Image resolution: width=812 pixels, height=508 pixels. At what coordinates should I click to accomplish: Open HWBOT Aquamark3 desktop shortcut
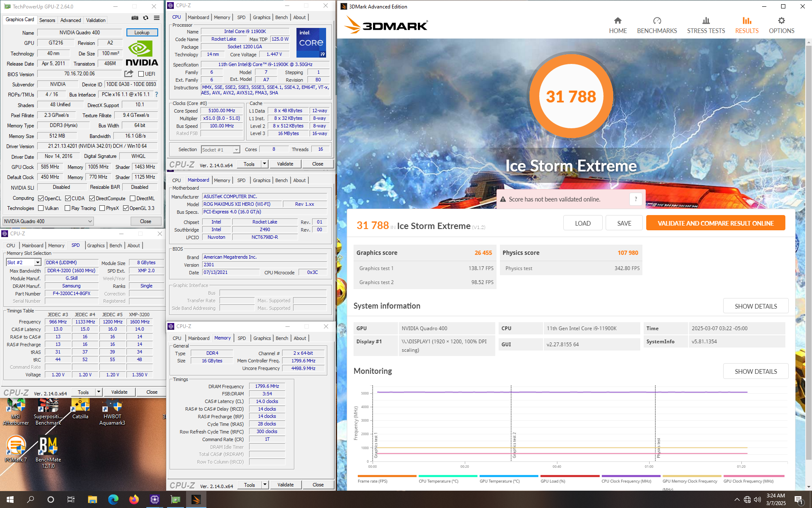click(112, 411)
